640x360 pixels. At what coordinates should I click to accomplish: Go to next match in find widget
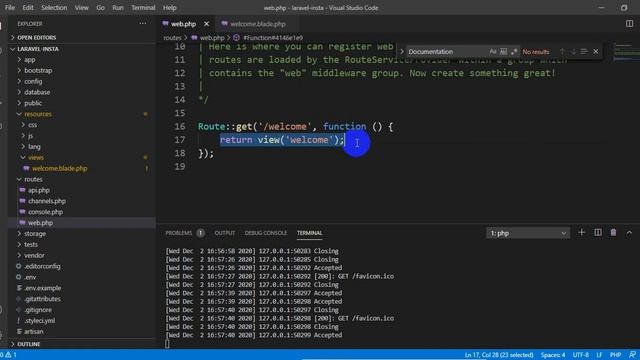(x=573, y=51)
